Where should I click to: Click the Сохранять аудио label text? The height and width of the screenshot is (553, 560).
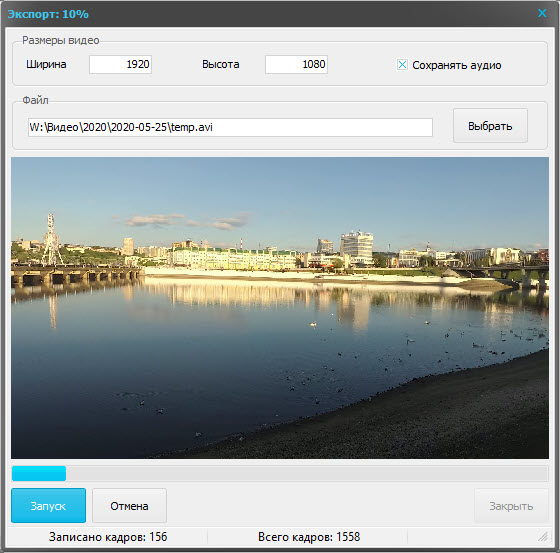[456, 65]
